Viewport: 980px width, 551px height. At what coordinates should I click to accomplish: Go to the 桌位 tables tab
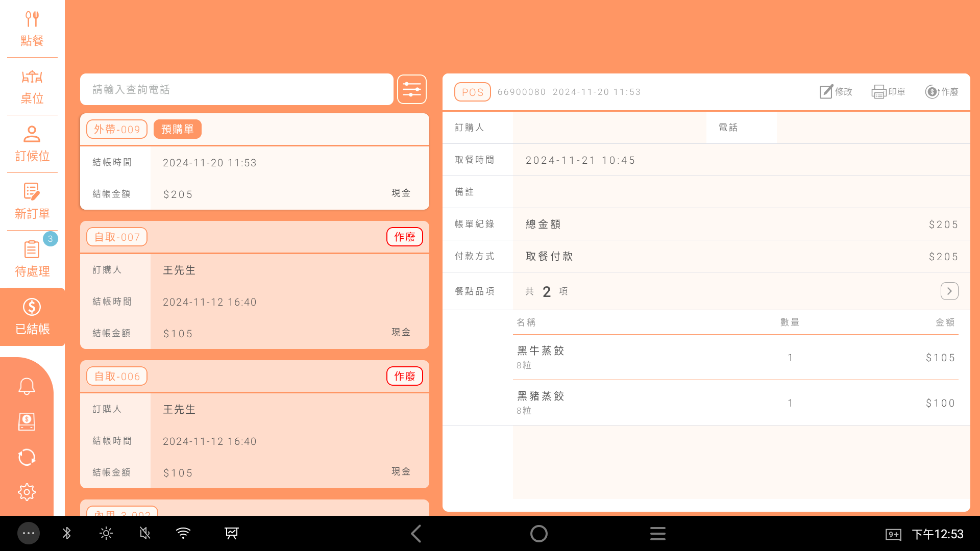32,87
